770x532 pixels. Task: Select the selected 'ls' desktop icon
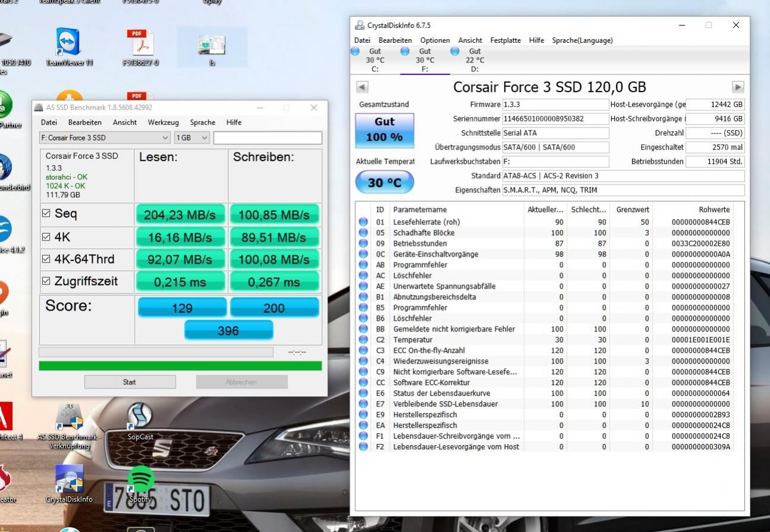[x=212, y=47]
